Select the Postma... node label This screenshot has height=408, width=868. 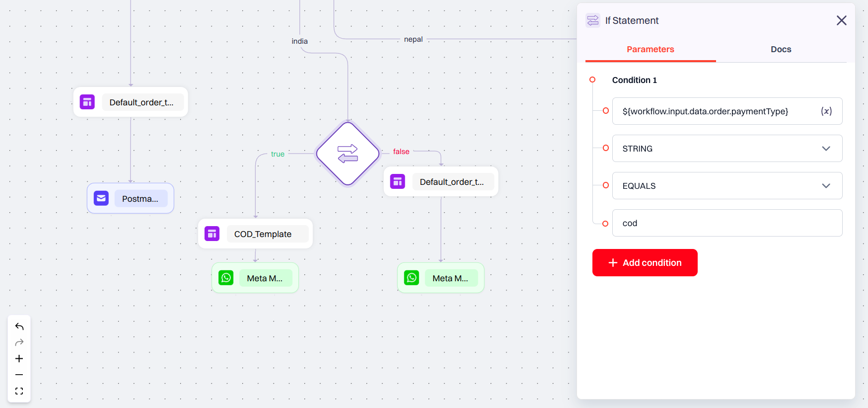click(141, 199)
